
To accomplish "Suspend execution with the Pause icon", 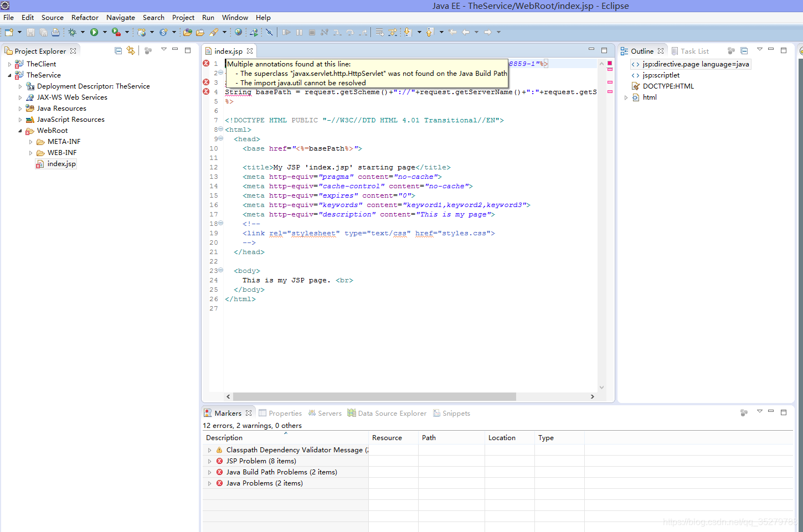I will (299, 32).
